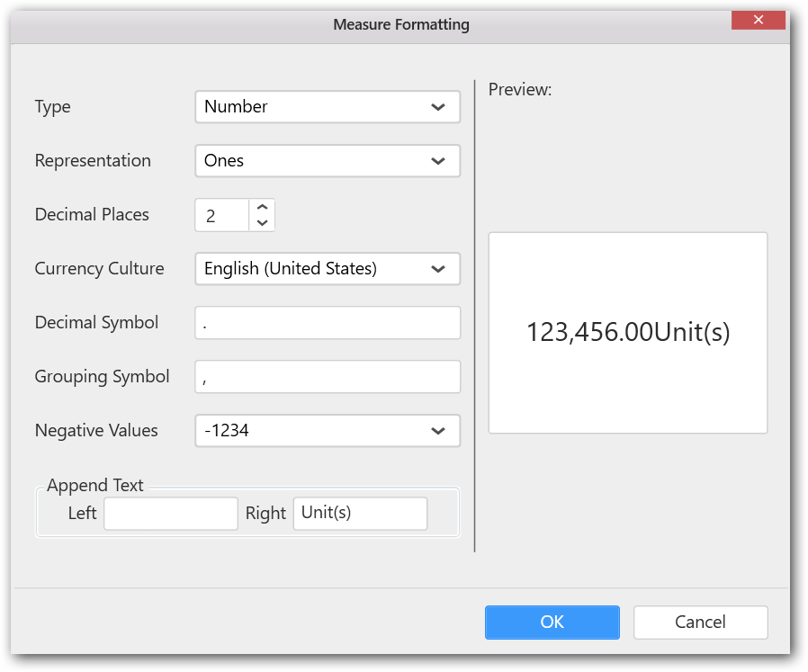Click the Append Text group label
This screenshot has height=672, width=808.
(95, 486)
